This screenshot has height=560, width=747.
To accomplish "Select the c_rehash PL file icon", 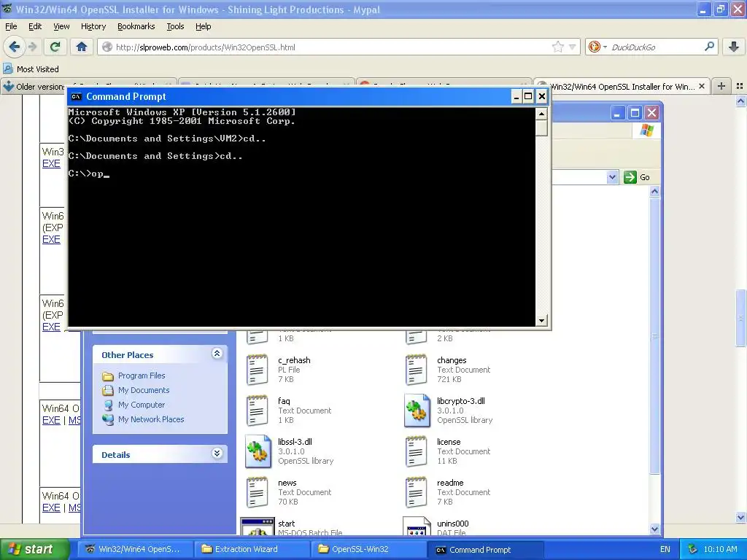I will coord(258,369).
